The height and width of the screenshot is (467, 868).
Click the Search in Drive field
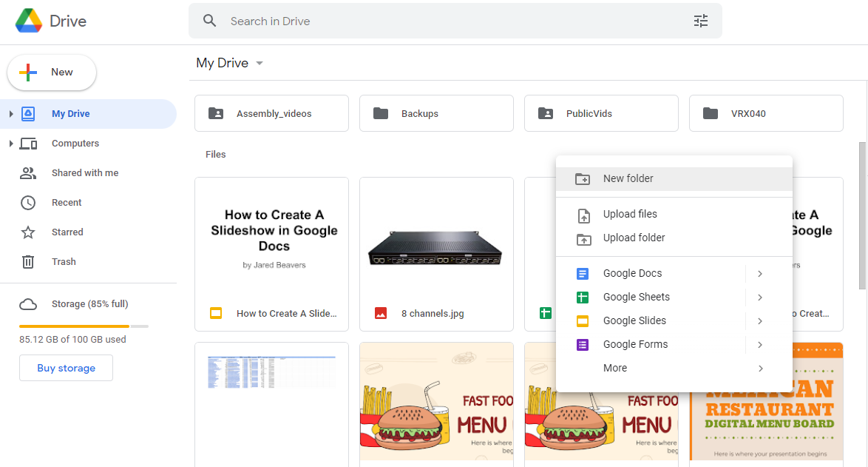[455, 21]
